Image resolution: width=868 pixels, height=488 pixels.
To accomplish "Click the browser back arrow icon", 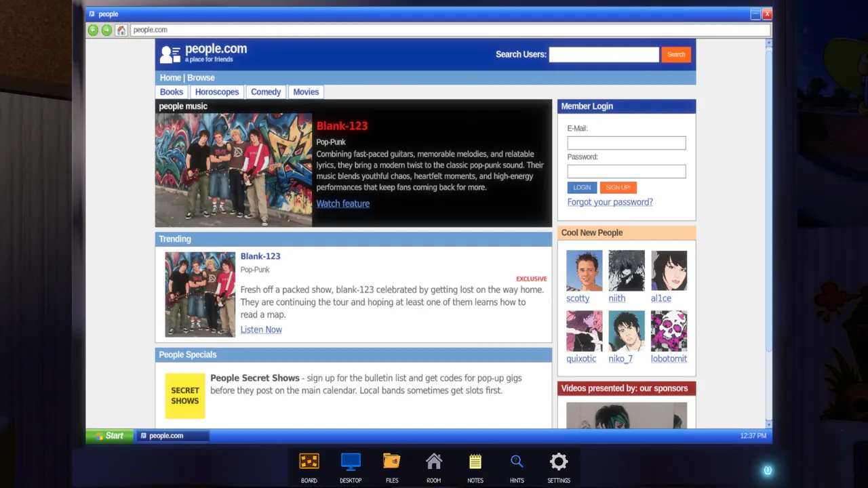I will 93,30.
